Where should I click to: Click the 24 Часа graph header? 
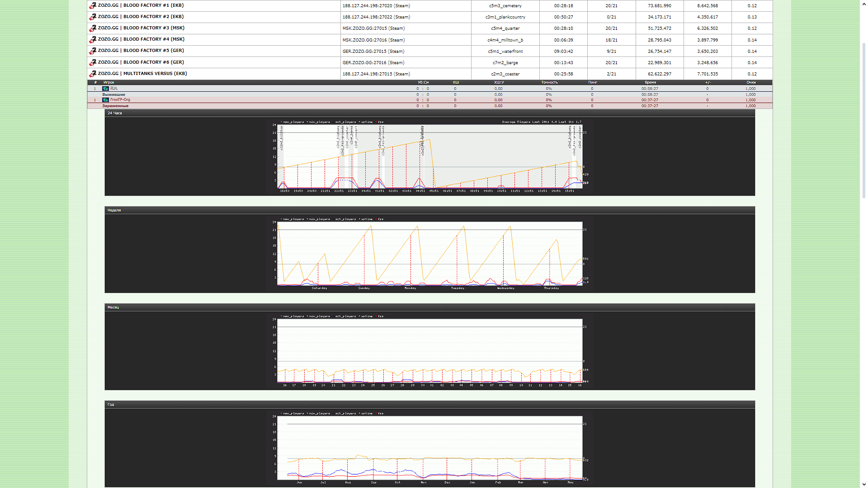115,113
